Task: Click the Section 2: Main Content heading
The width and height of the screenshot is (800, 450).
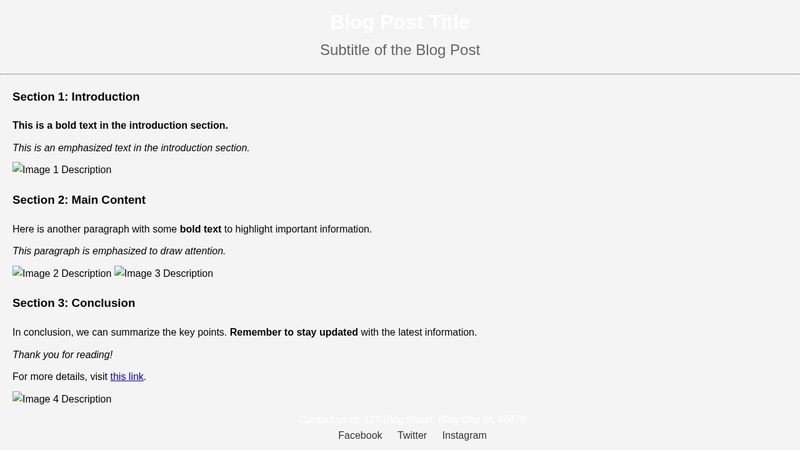Action: 79,200
